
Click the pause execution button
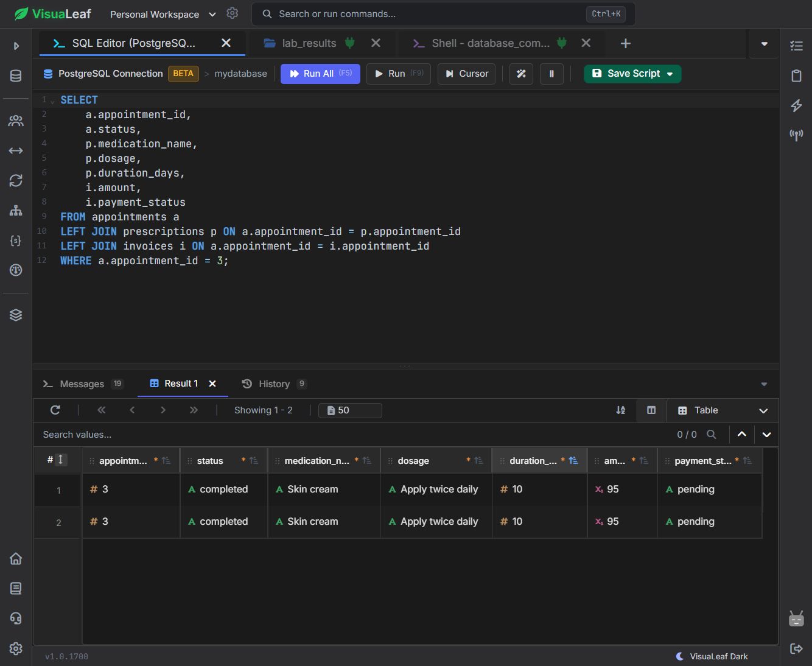(551, 74)
